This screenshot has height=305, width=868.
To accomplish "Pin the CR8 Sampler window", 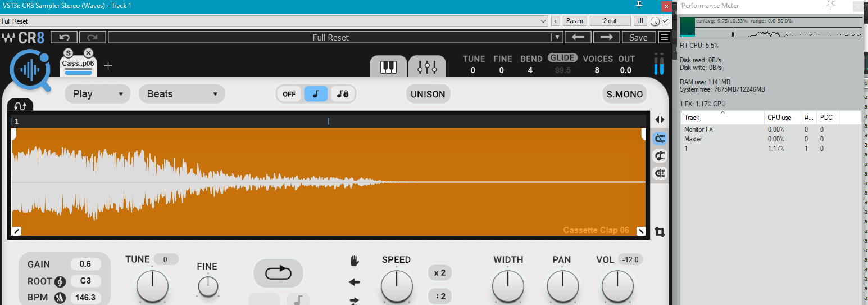I will click(x=639, y=5).
